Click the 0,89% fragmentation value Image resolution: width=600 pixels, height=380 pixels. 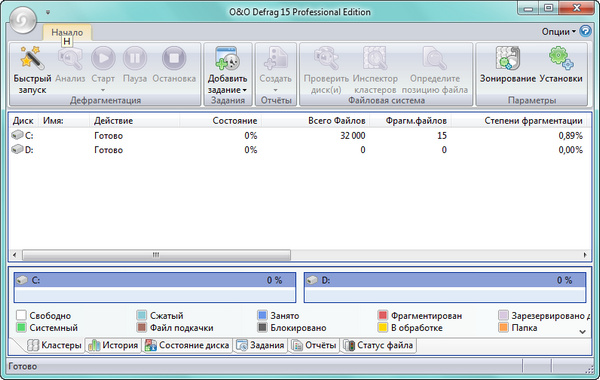570,135
